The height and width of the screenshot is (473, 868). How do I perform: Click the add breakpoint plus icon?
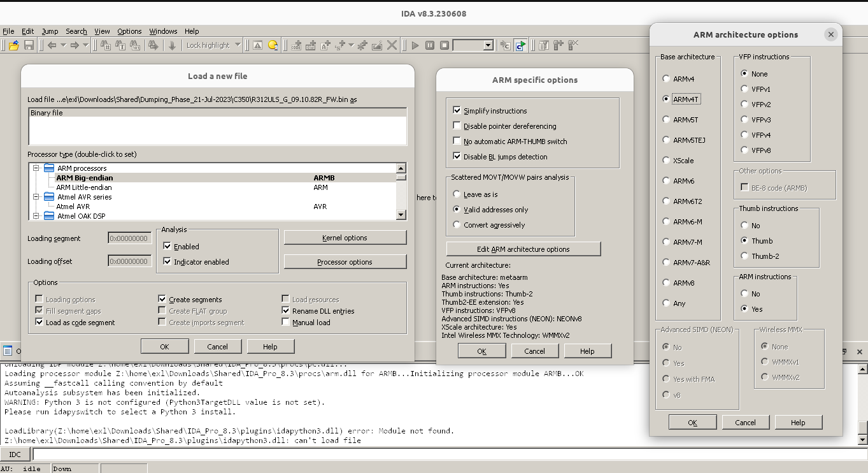click(559, 45)
